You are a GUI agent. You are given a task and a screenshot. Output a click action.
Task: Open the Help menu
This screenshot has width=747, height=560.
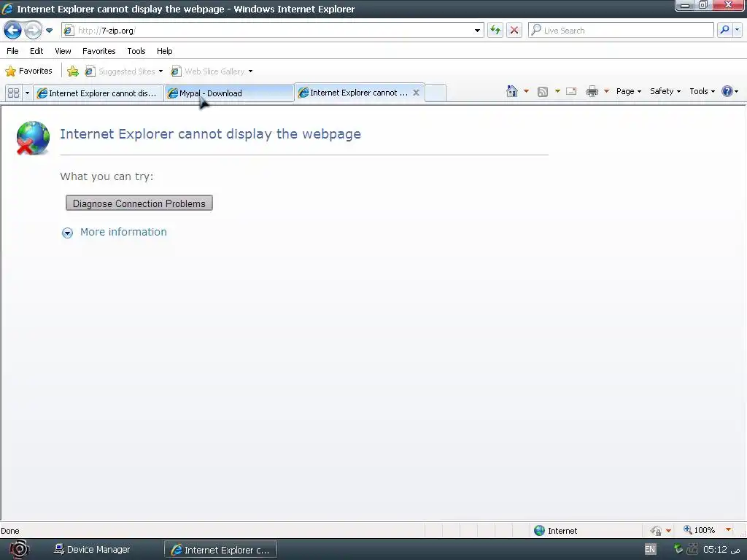pos(164,51)
